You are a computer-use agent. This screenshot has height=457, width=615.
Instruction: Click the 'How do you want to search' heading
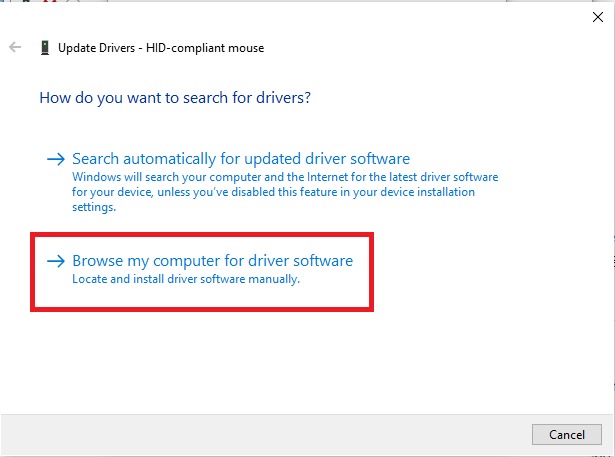(x=175, y=98)
